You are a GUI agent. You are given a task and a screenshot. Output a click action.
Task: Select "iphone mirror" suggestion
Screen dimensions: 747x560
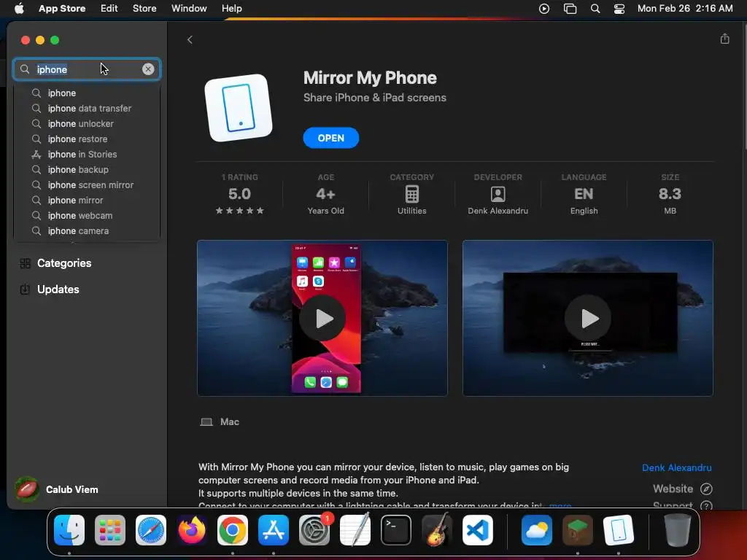point(87,200)
